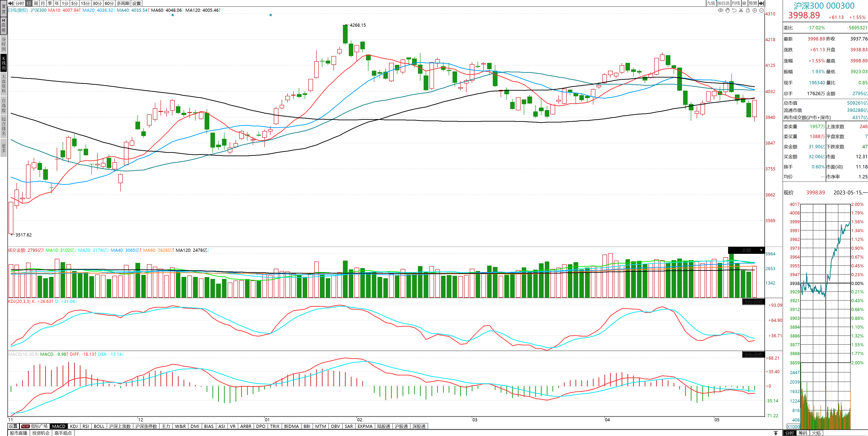This screenshot has width=868, height=436.
Task: Toggle the padlock lock icon
Action: pyautogui.click(x=748, y=10)
